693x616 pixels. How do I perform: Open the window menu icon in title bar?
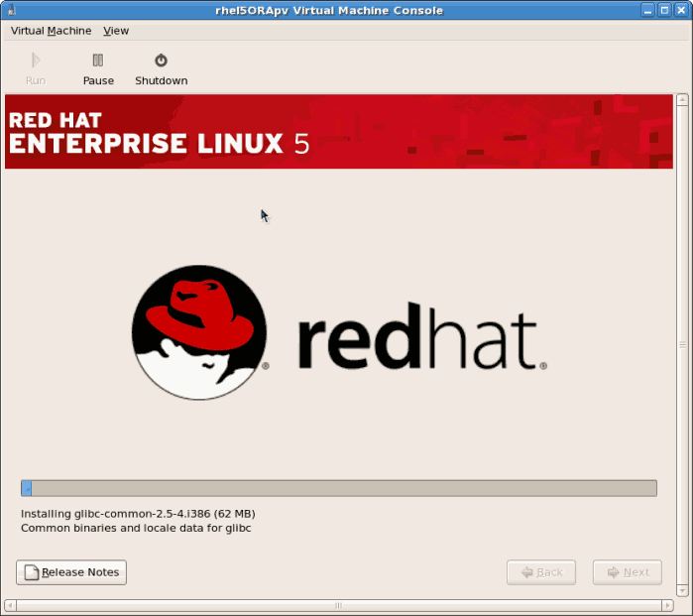coord(10,10)
